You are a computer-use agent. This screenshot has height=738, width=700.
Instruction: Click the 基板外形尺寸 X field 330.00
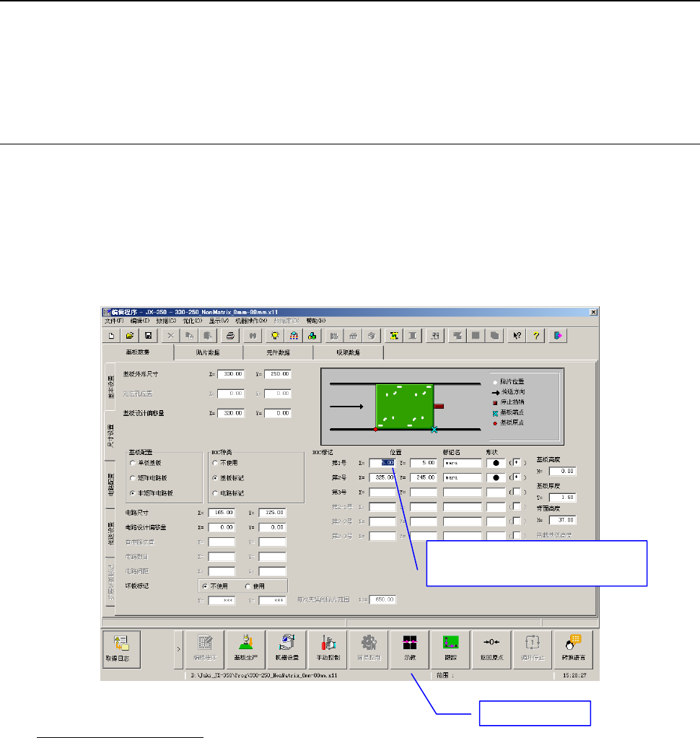pos(231,374)
